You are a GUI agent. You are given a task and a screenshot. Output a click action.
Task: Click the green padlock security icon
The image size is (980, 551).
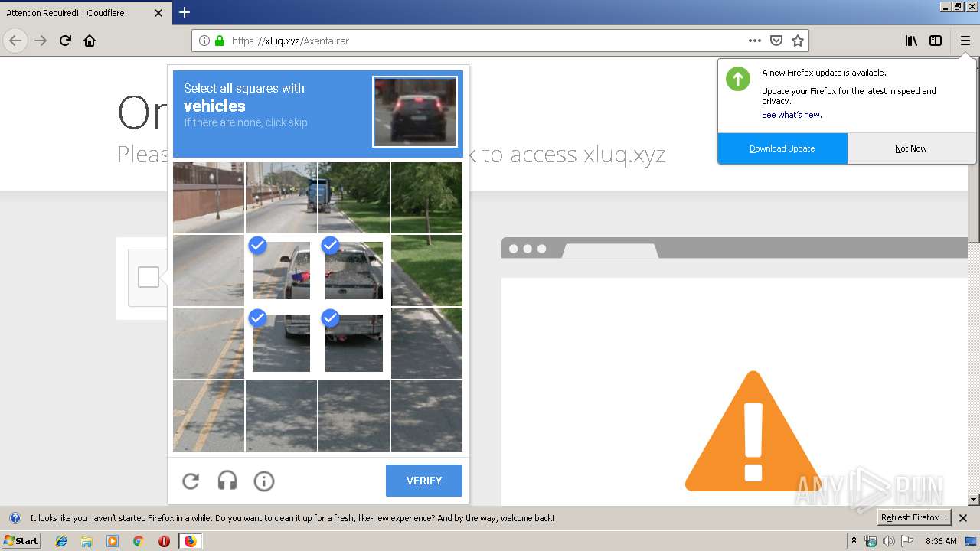[220, 41]
